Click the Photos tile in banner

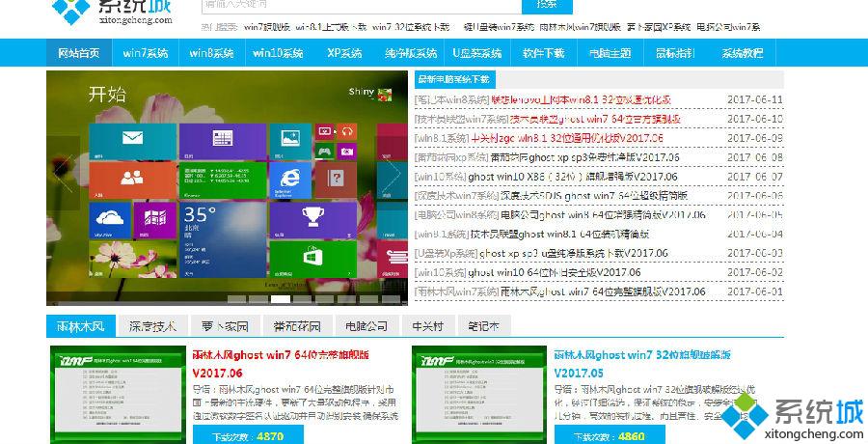point(290,142)
